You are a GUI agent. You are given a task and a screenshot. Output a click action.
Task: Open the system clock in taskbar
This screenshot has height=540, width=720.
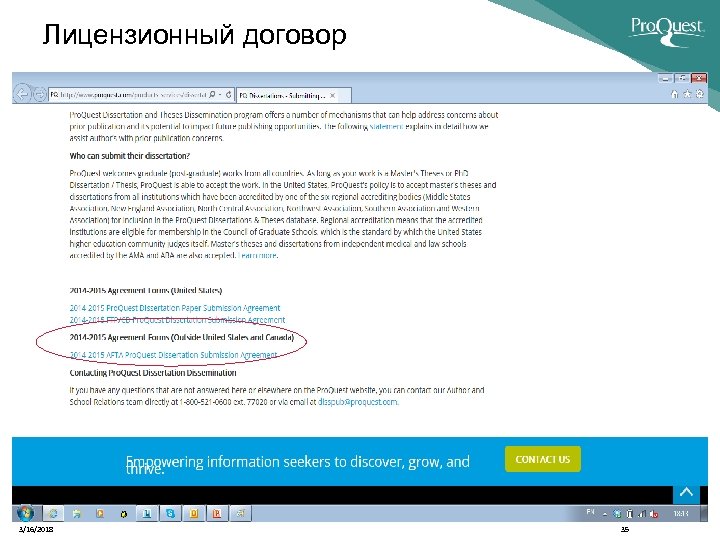pyautogui.click(x=681, y=513)
